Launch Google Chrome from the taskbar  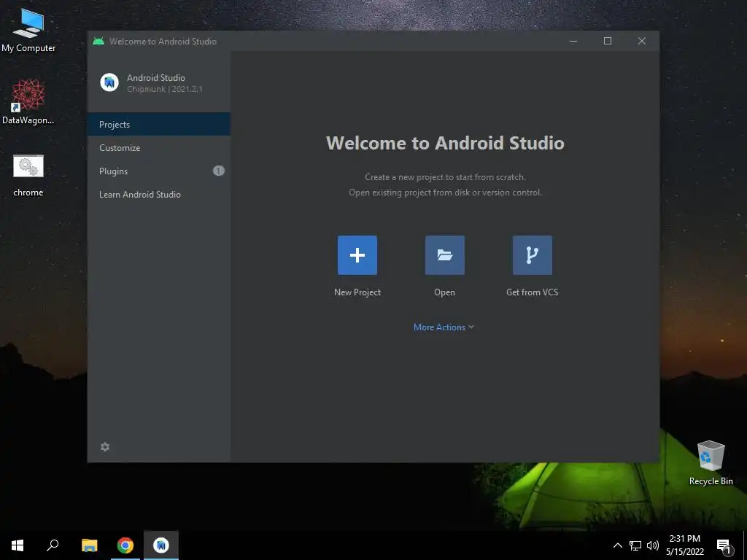125,545
